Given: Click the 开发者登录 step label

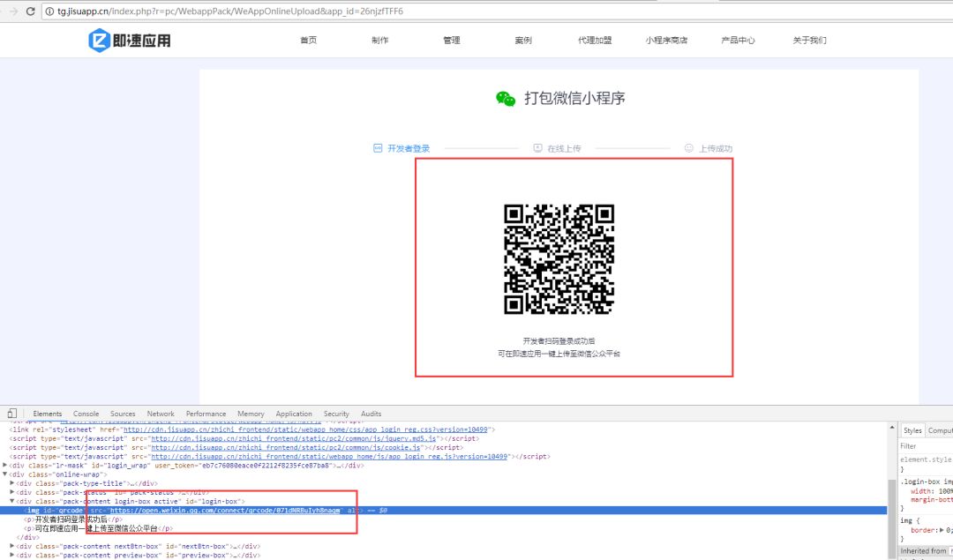Looking at the screenshot, I should click(x=409, y=148).
